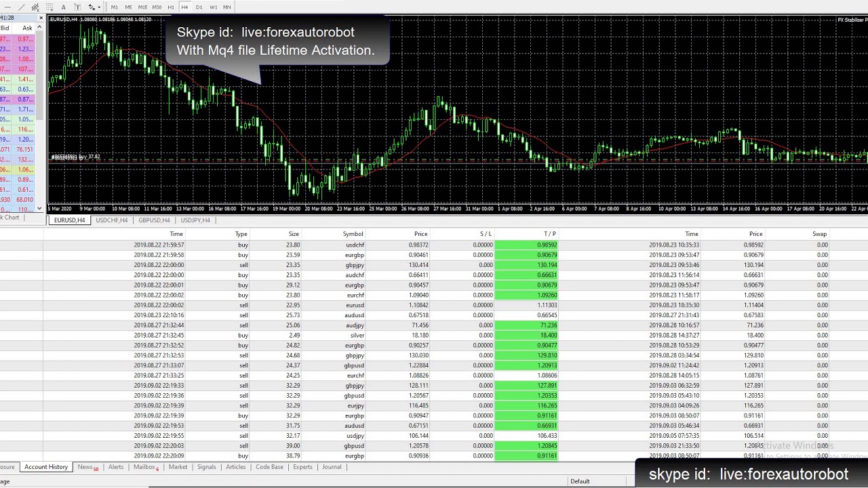
Task: Select the text 'A' tool
Action: pos(64,7)
